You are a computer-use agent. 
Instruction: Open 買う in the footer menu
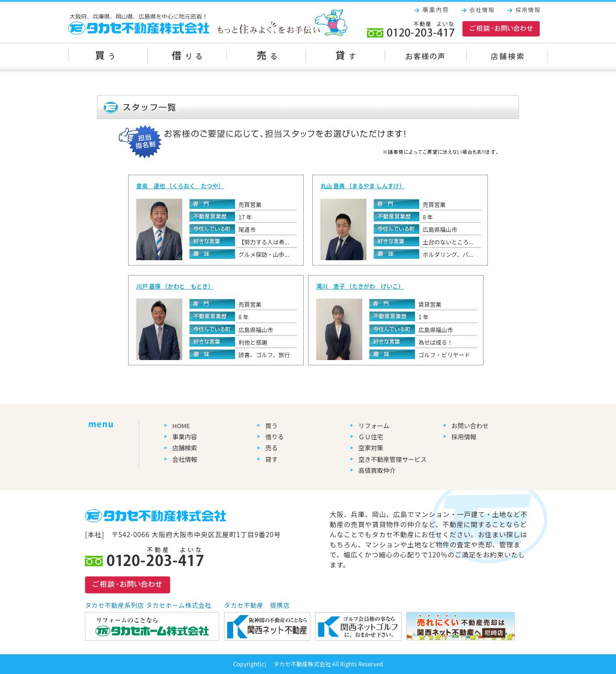click(272, 426)
